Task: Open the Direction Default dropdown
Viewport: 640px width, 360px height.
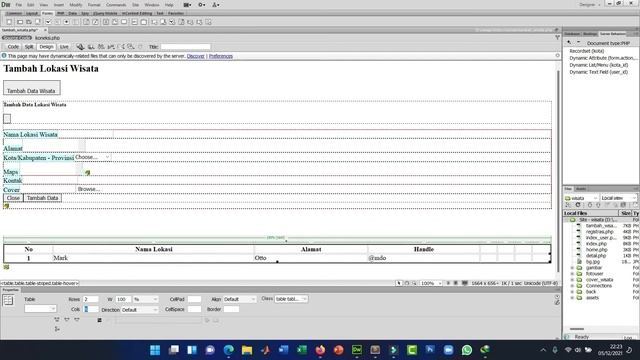Action: (140, 310)
